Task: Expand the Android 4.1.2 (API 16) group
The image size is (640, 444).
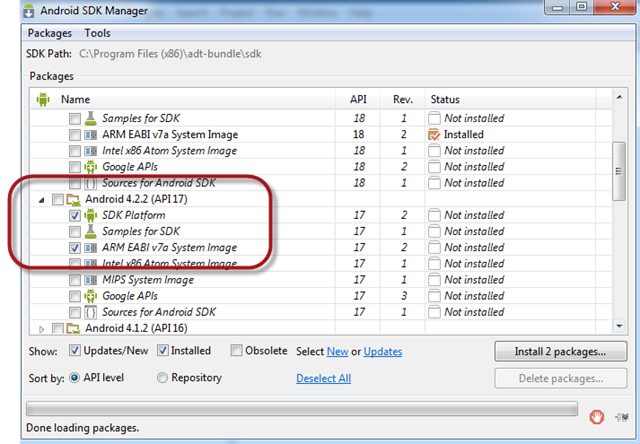Action: 41,329
